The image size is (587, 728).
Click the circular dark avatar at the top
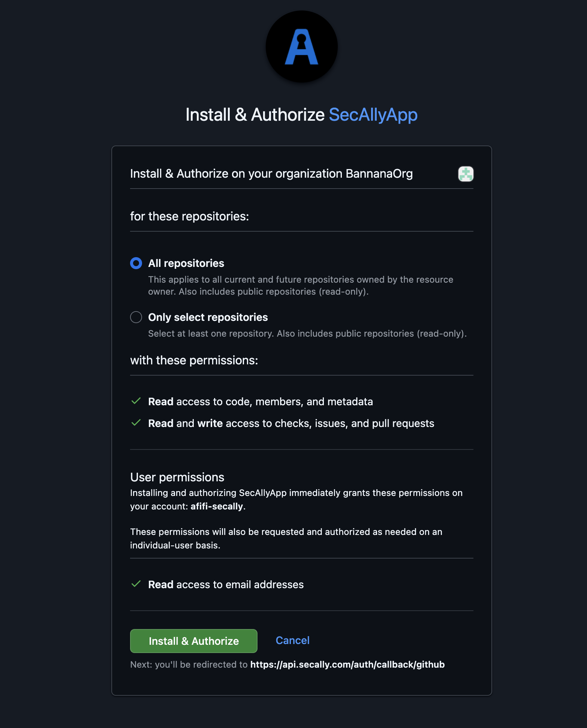(301, 46)
